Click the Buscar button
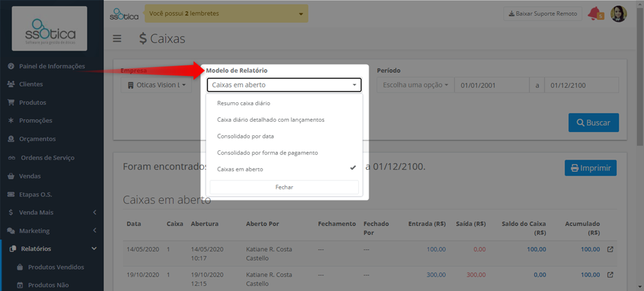This screenshot has width=644, height=291. [593, 122]
